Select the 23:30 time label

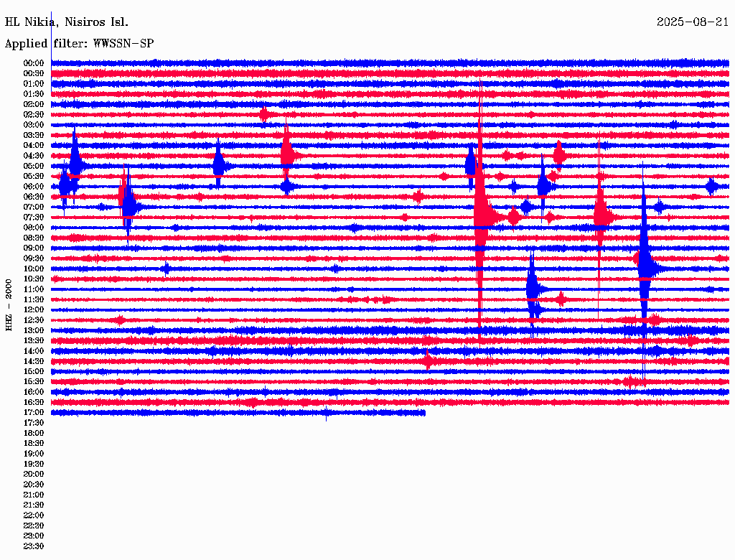pyautogui.click(x=34, y=546)
